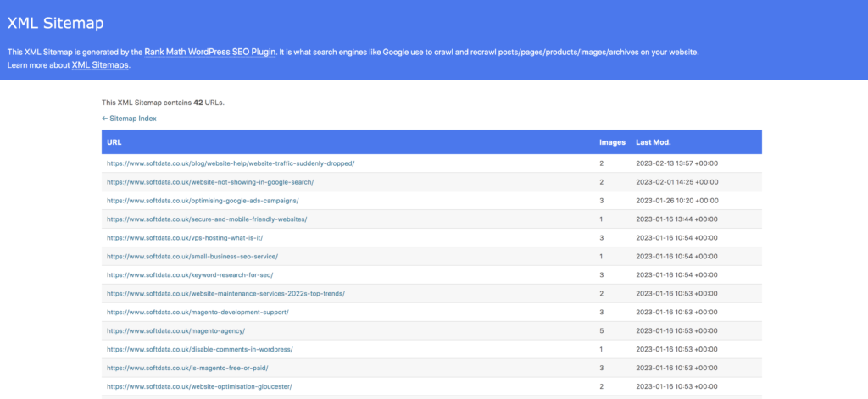Click the image count for website-traffic-suddenly-dropped row

(x=601, y=163)
